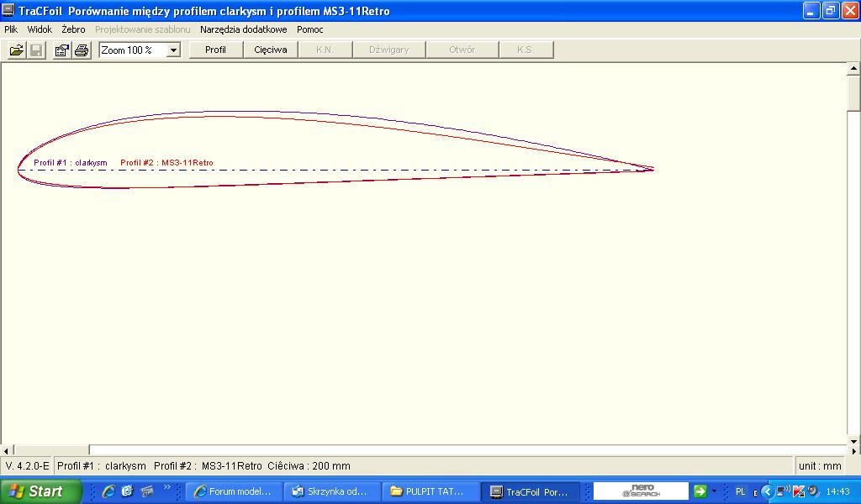Image resolution: width=861 pixels, height=504 pixels.
Task: Click the printer icon in toolbar
Action: (x=81, y=50)
